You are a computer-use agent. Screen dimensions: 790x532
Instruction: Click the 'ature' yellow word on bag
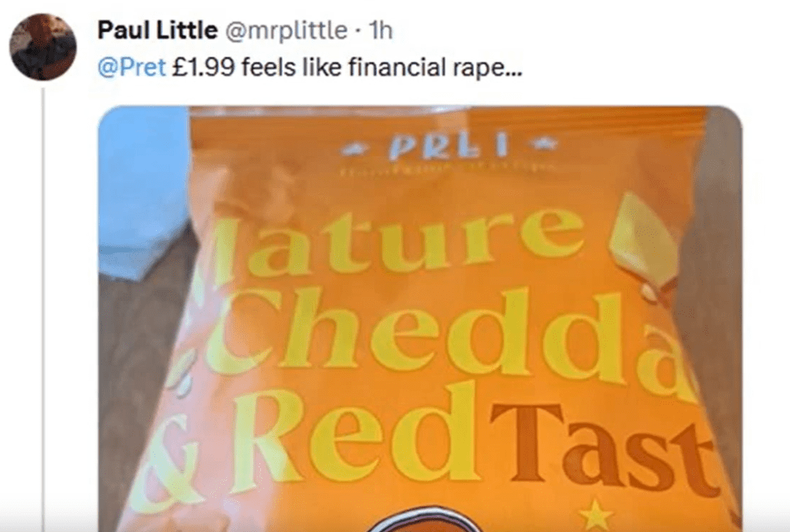point(398,241)
